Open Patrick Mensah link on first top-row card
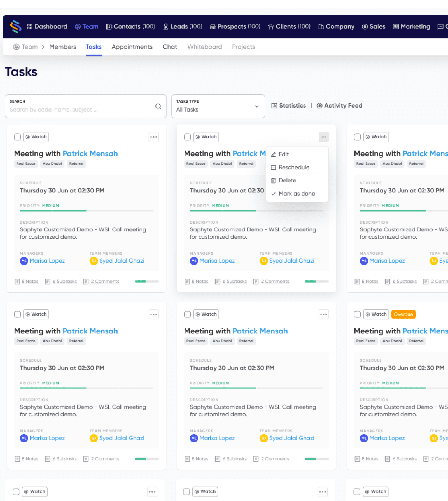Viewport: 448px width, 501px height. (x=90, y=154)
